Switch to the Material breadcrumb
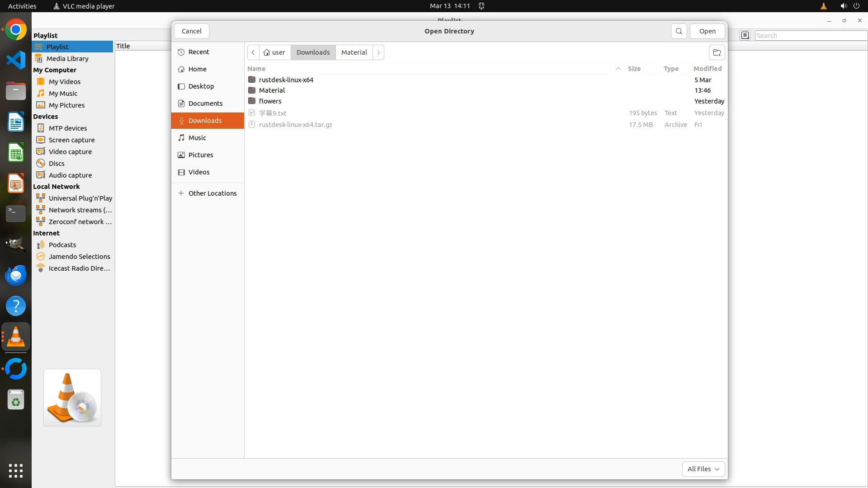 [354, 52]
